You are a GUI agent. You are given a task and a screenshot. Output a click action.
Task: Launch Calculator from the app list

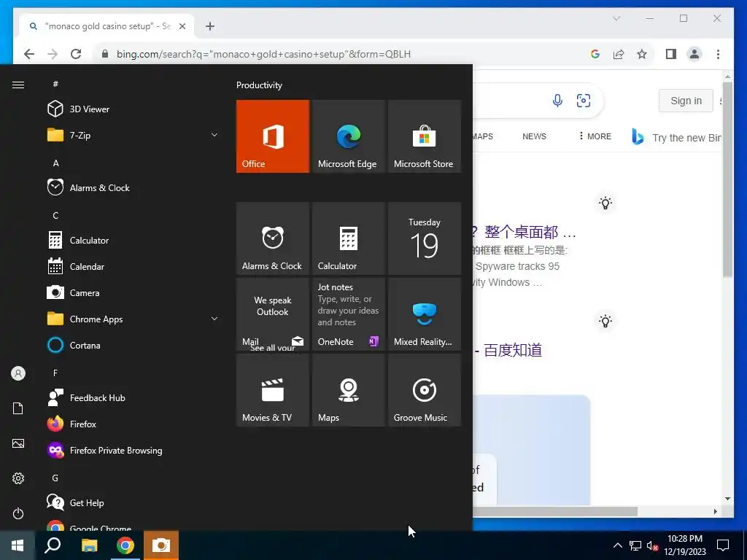[133, 240]
